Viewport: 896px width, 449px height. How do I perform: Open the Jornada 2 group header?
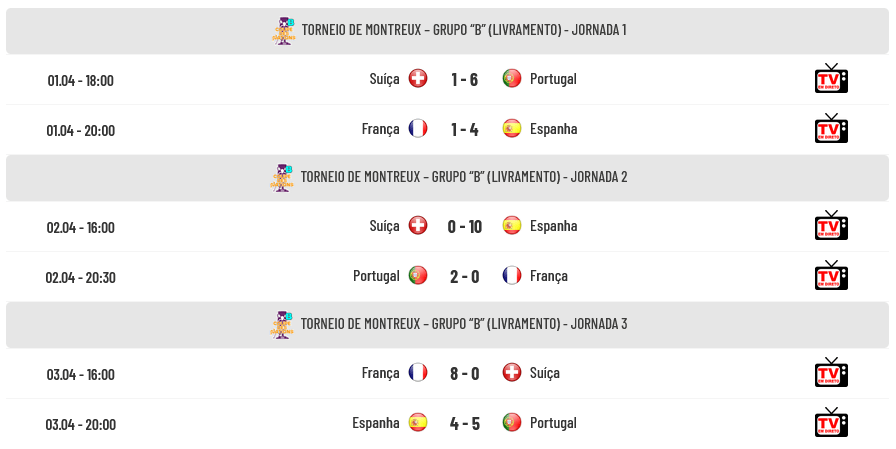[x=463, y=178]
